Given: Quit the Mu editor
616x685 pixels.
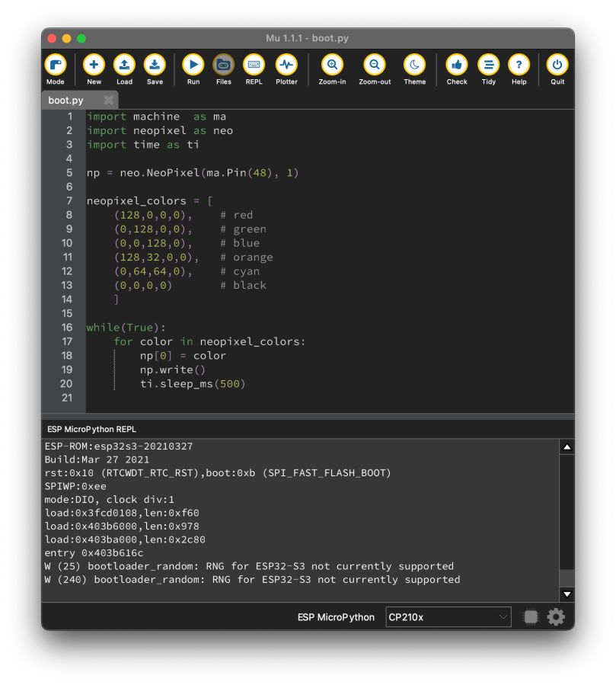Looking at the screenshot, I should click(x=557, y=69).
